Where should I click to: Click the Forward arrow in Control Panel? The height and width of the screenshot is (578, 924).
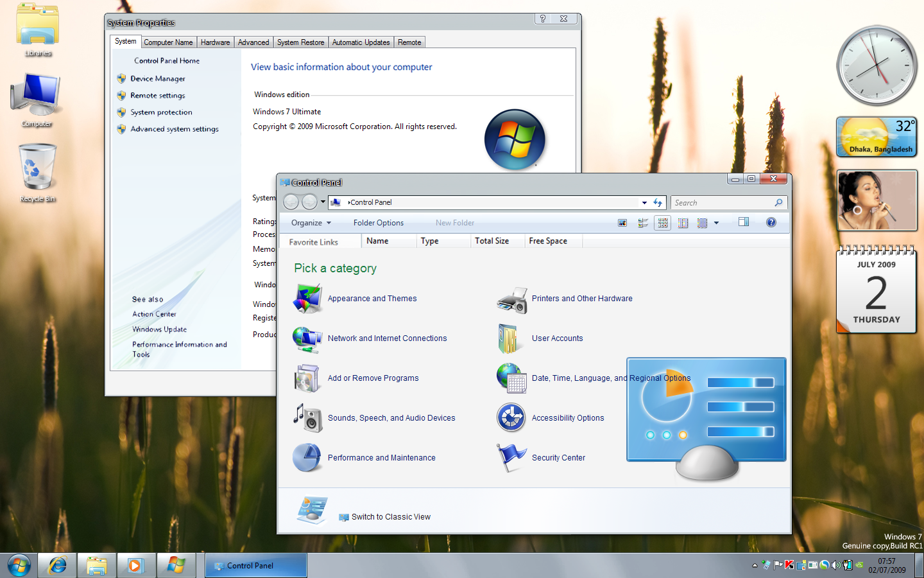click(309, 202)
